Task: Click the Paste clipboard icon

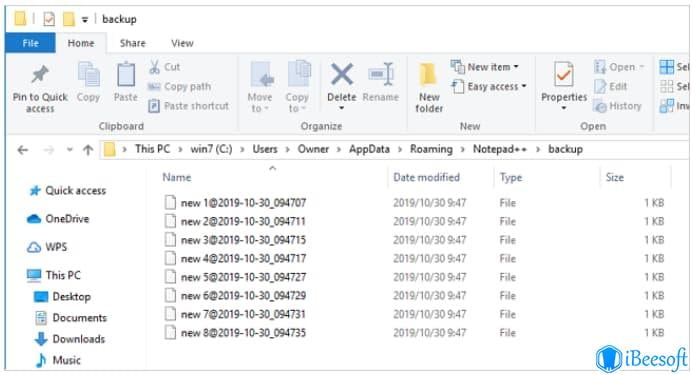Action: click(126, 74)
